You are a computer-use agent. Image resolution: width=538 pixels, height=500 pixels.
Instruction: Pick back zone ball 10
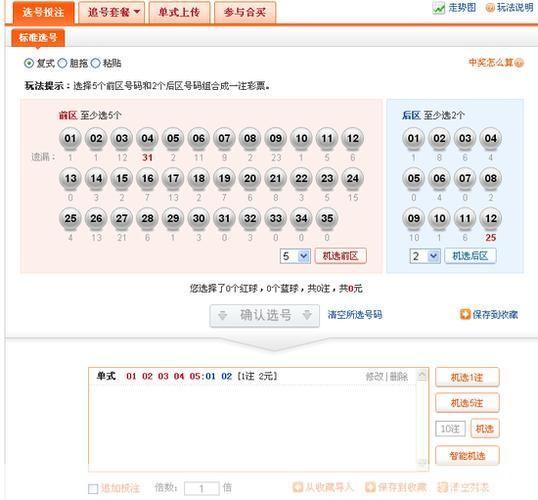(x=440, y=218)
